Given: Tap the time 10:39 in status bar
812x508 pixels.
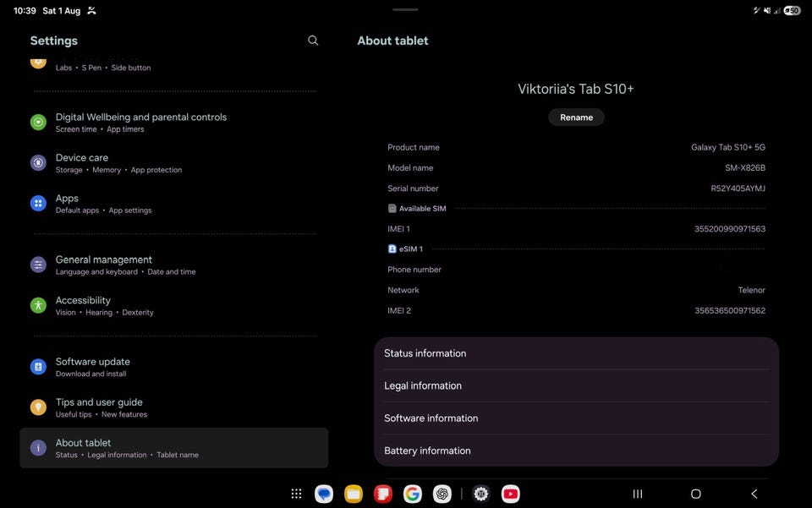Looking at the screenshot, I should [25, 10].
